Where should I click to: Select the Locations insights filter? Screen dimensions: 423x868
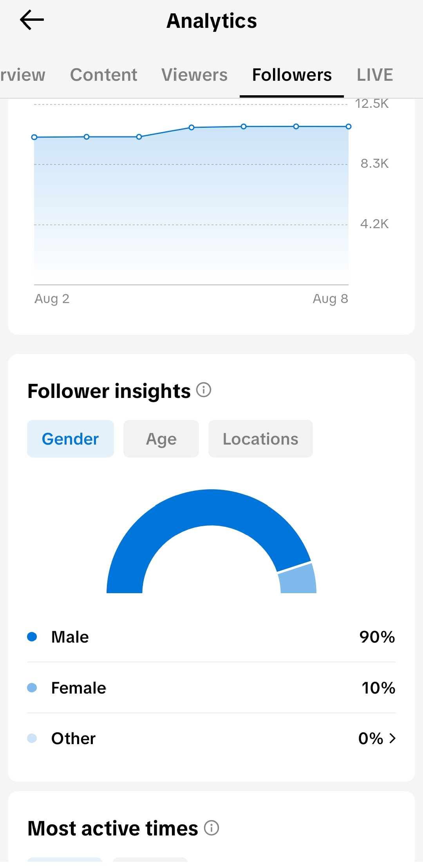(260, 439)
